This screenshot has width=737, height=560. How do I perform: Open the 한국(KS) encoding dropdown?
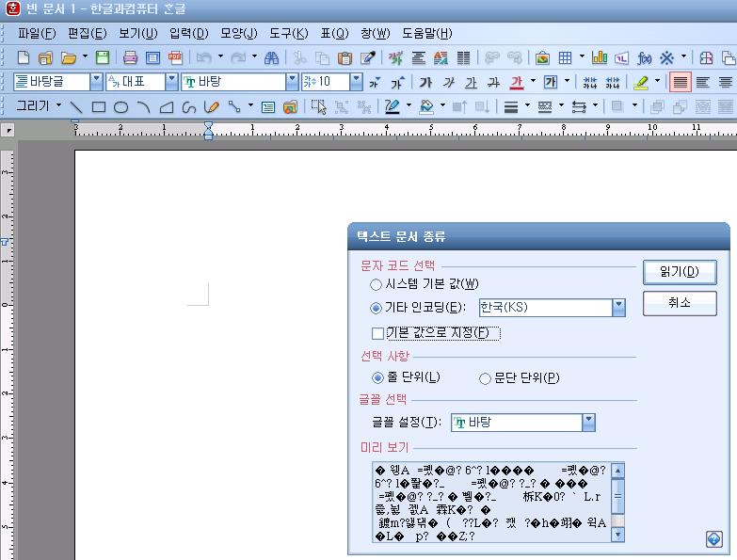coord(618,308)
